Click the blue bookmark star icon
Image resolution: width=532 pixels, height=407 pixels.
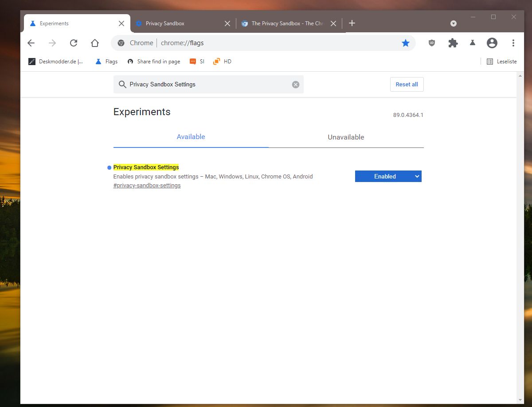click(x=405, y=43)
